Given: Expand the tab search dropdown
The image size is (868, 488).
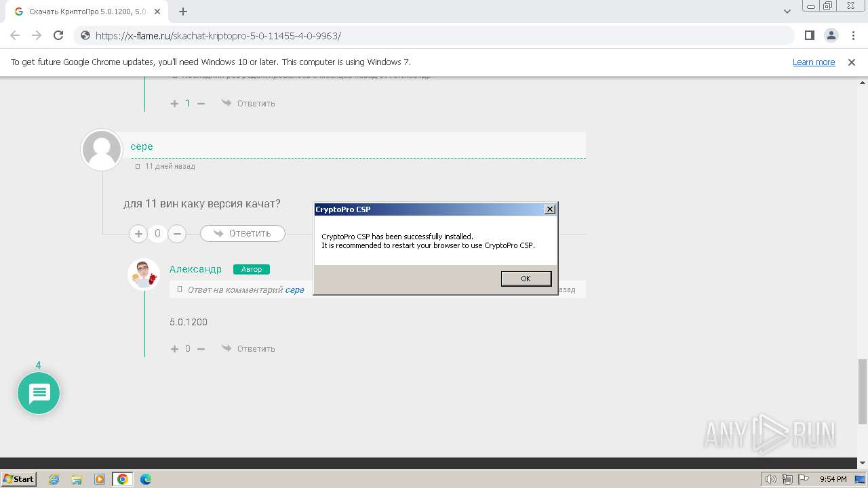Looking at the screenshot, I should tap(787, 12).
